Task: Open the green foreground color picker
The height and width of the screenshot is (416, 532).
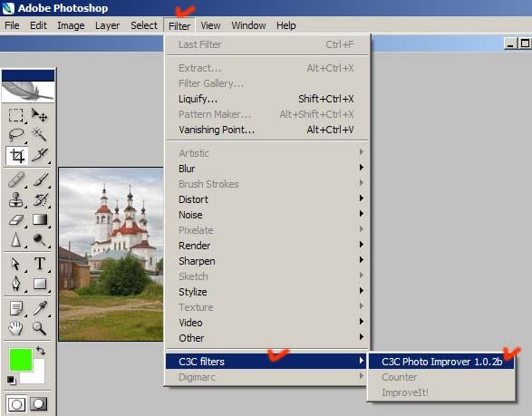Action: click(21, 359)
